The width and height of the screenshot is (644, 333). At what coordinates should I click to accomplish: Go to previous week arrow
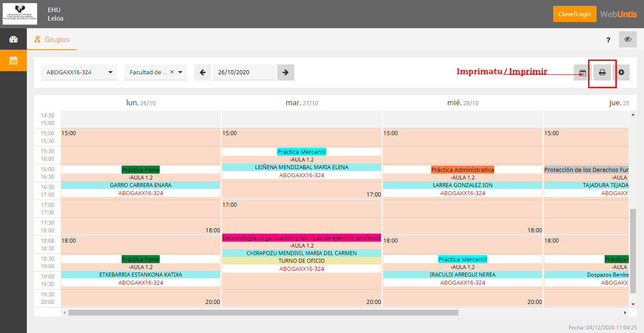[203, 73]
